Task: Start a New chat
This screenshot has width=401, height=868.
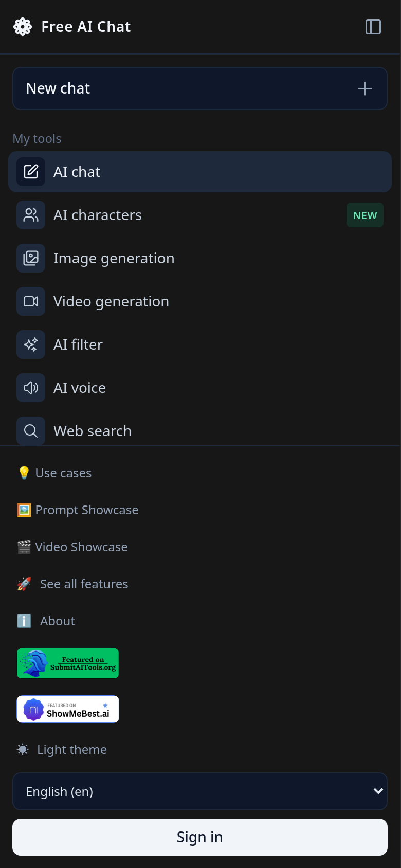Action: [x=200, y=88]
